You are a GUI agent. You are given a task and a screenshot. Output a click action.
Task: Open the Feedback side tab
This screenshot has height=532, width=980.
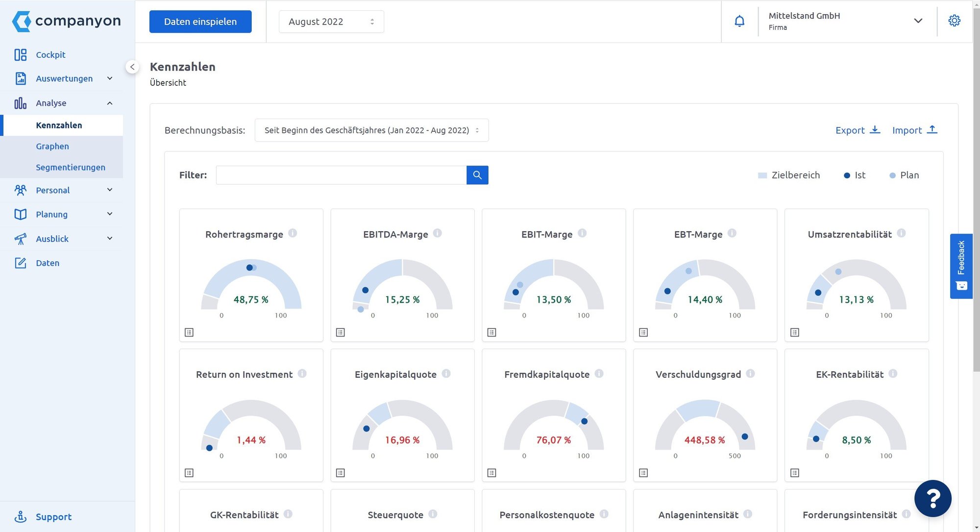[961, 266]
